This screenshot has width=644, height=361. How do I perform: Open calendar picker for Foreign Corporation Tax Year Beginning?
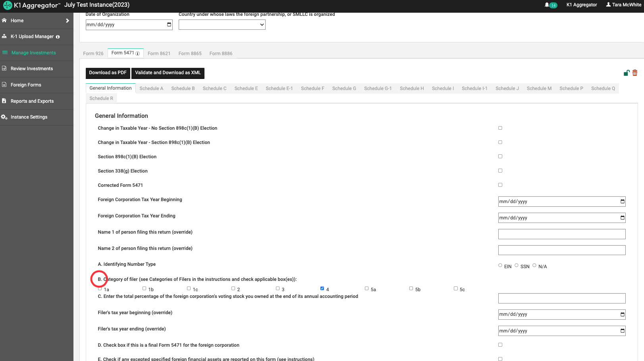pyautogui.click(x=622, y=202)
